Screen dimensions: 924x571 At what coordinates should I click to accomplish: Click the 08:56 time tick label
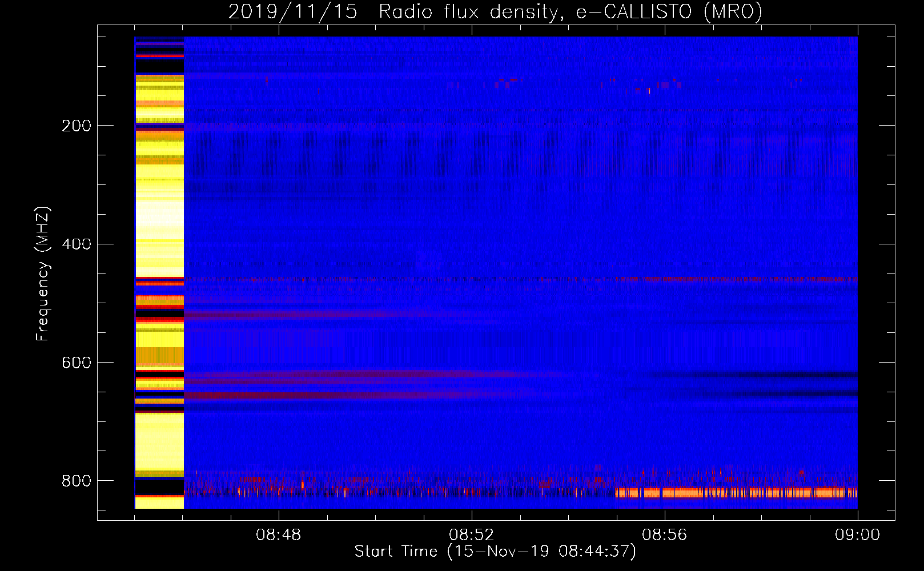click(665, 535)
